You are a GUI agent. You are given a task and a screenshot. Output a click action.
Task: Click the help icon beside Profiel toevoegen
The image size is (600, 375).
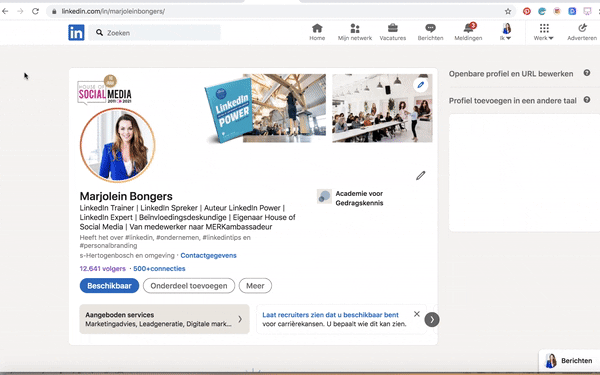pyautogui.click(x=587, y=99)
